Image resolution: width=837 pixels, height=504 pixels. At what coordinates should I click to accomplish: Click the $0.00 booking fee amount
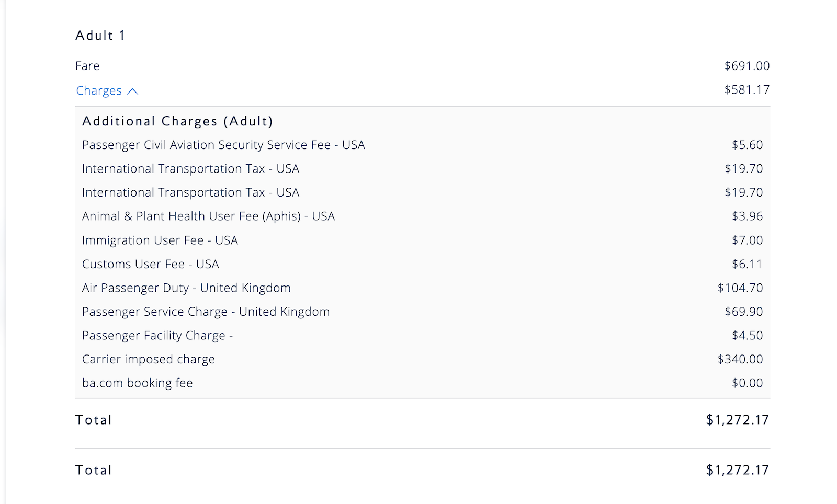[x=747, y=383]
